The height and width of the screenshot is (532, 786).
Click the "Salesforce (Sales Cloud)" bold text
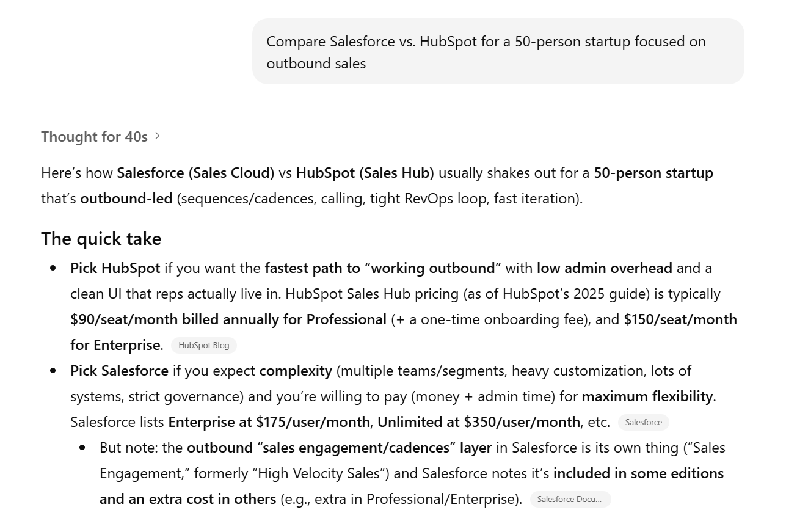tap(195, 173)
